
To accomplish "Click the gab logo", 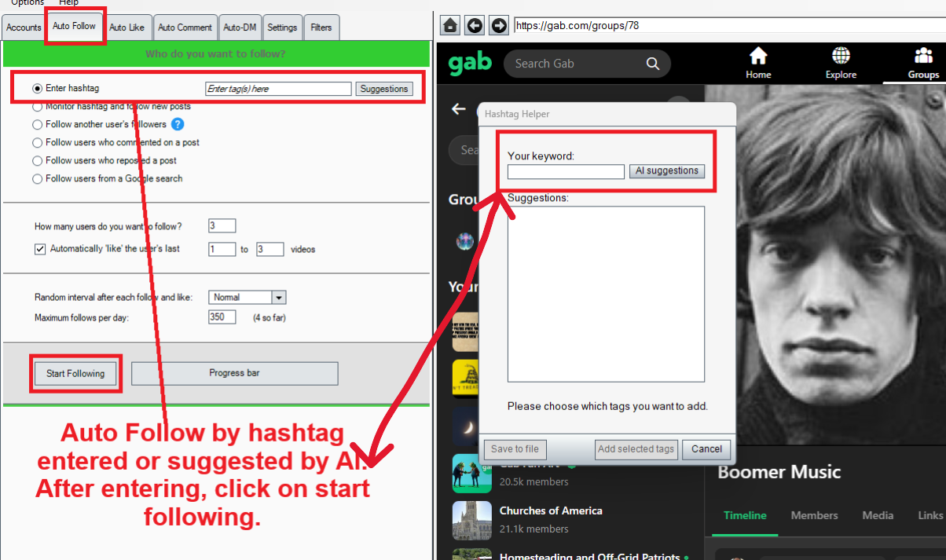I will (470, 64).
